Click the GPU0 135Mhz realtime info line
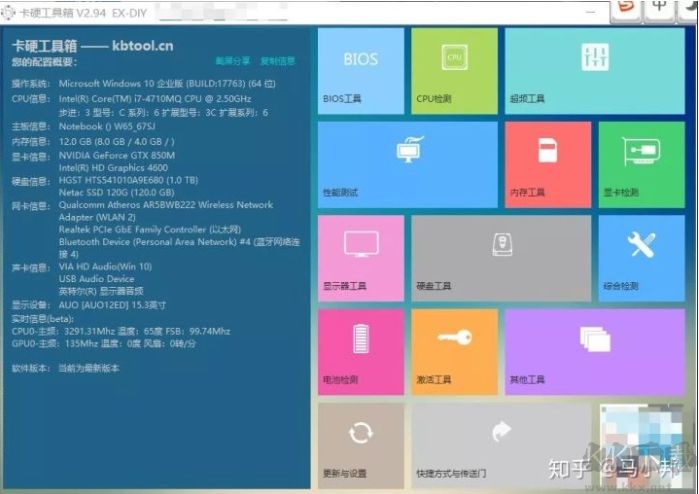Screen dimensions: 699x494 103,344
